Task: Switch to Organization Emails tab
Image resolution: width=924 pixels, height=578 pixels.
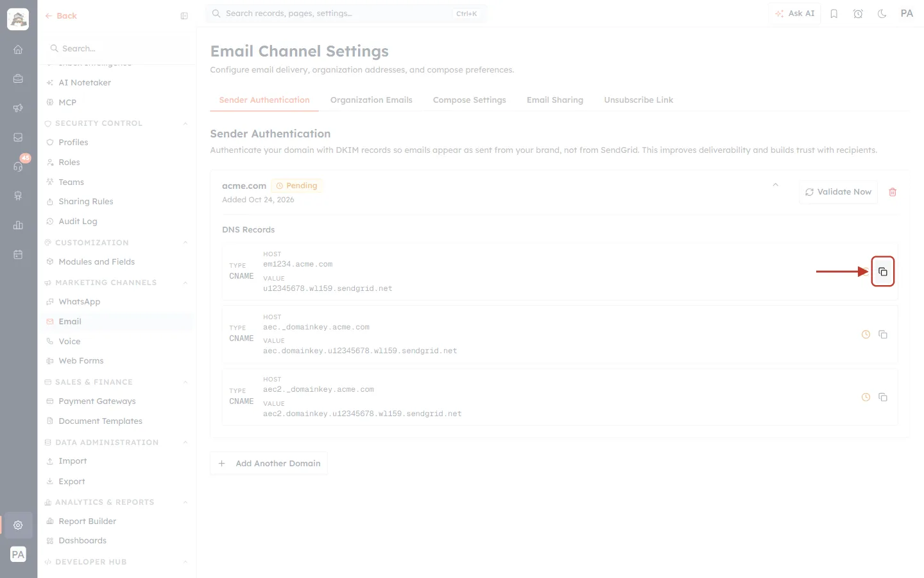Action: (x=371, y=100)
